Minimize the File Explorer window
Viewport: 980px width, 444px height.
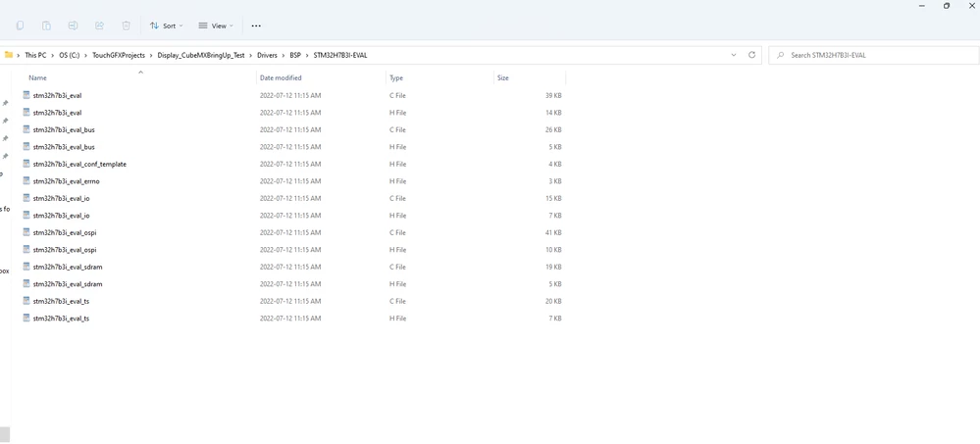[x=921, y=6]
